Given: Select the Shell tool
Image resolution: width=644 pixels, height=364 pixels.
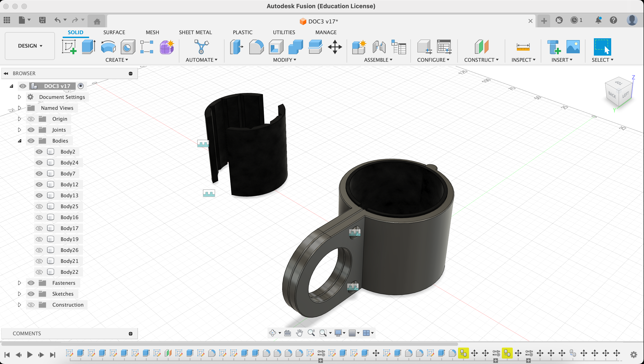Looking at the screenshot, I should click(x=276, y=47).
